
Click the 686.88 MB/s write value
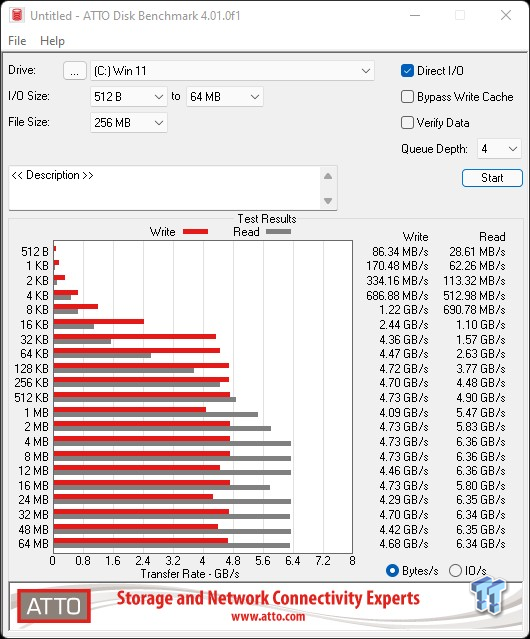coord(397,295)
